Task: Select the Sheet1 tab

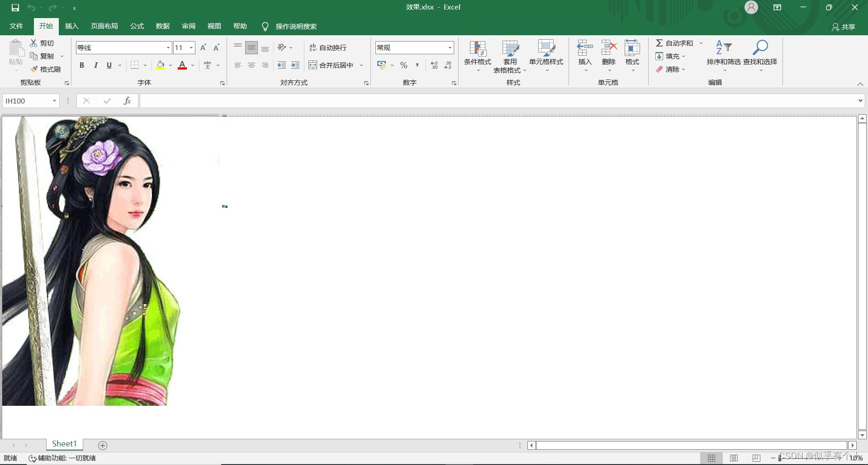Action: [64, 444]
